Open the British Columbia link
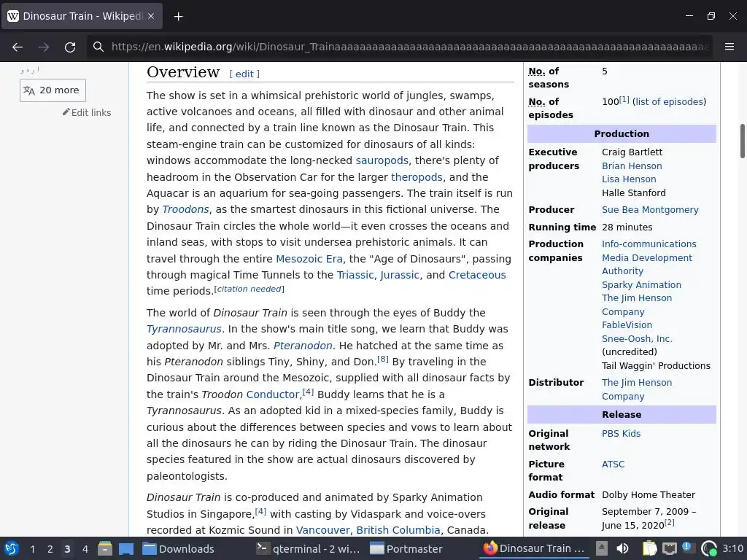747x560 pixels. [398, 530]
